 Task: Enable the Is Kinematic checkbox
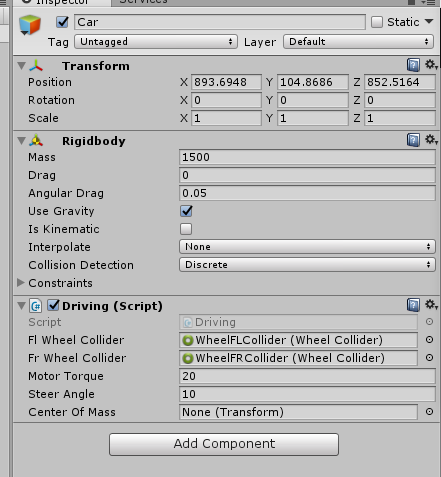pos(186,229)
